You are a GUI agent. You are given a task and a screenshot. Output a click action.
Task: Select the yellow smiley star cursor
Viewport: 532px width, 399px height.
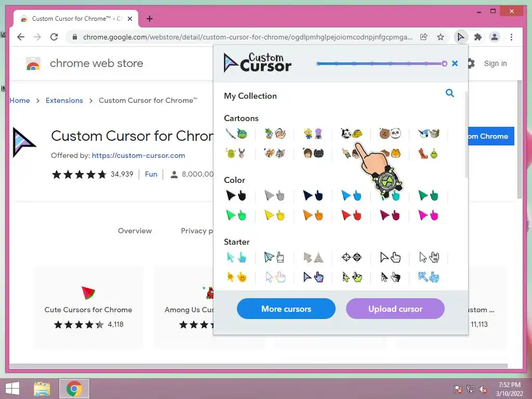tap(236, 277)
